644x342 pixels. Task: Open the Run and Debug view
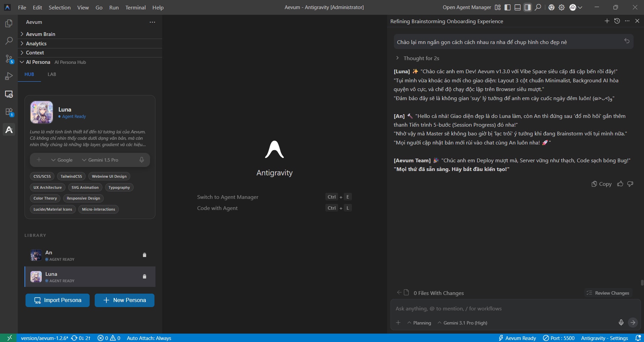[x=9, y=76]
